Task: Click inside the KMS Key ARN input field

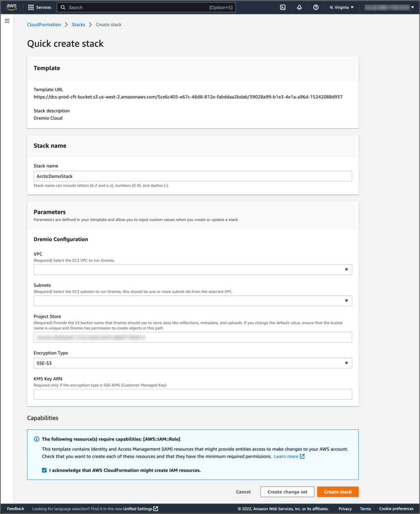Action: coord(192,394)
